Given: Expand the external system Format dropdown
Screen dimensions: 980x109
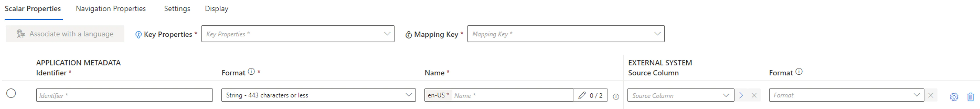Looking at the screenshot, I should (x=846, y=95).
